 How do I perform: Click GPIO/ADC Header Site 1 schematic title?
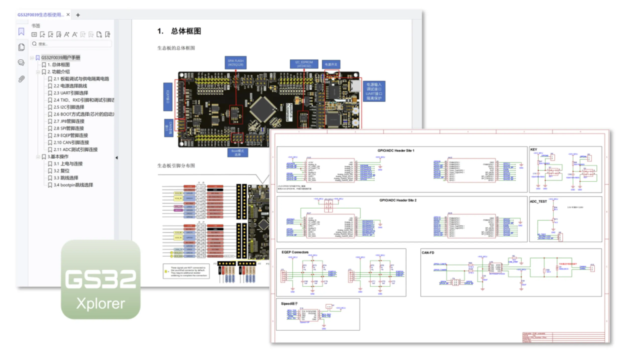click(396, 151)
